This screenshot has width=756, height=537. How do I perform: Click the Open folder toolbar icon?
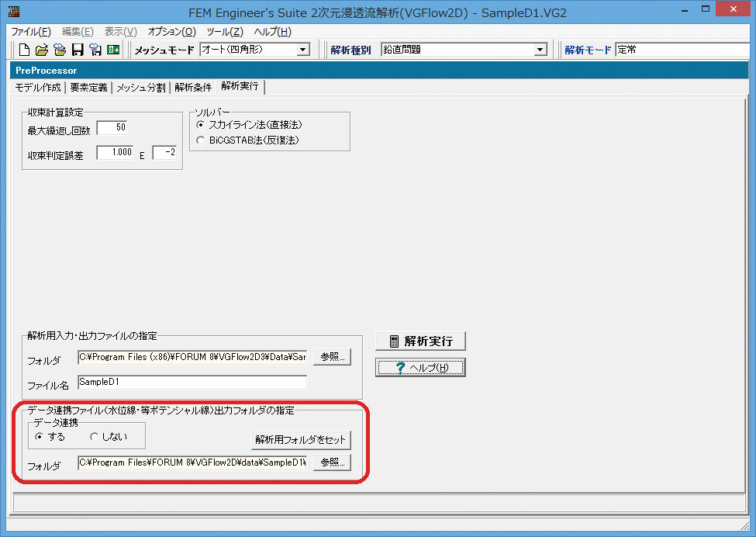pos(42,49)
